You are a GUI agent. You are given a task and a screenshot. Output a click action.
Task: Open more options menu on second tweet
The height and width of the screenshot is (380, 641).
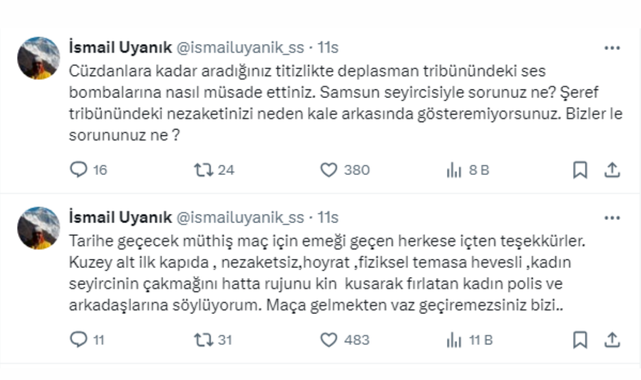[x=612, y=218]
